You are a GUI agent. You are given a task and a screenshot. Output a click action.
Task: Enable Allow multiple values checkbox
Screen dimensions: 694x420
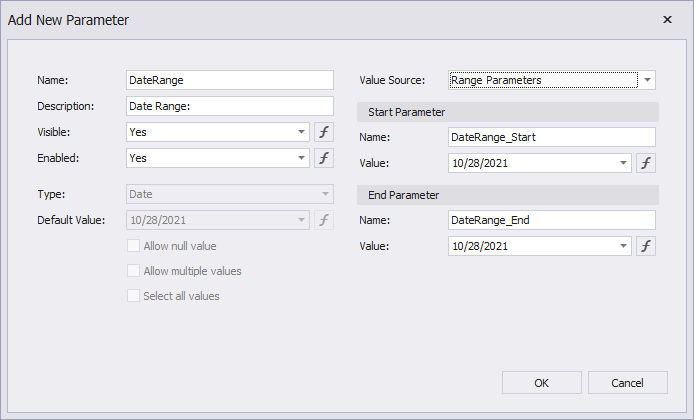click(x=134, y=271)
